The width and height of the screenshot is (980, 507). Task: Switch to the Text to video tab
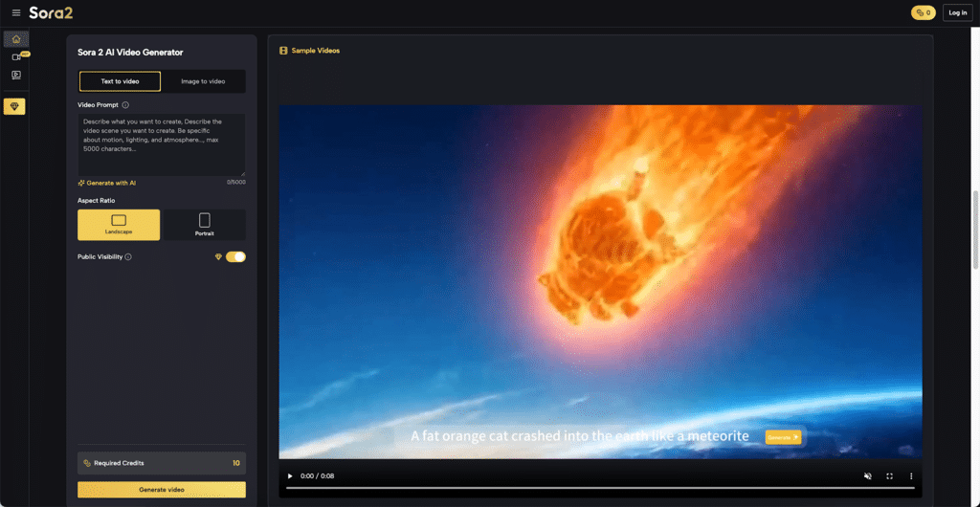point(120,81)
